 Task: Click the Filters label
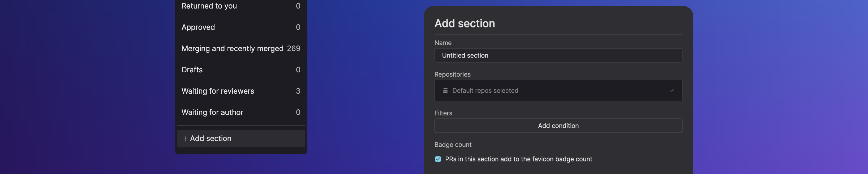443,113
